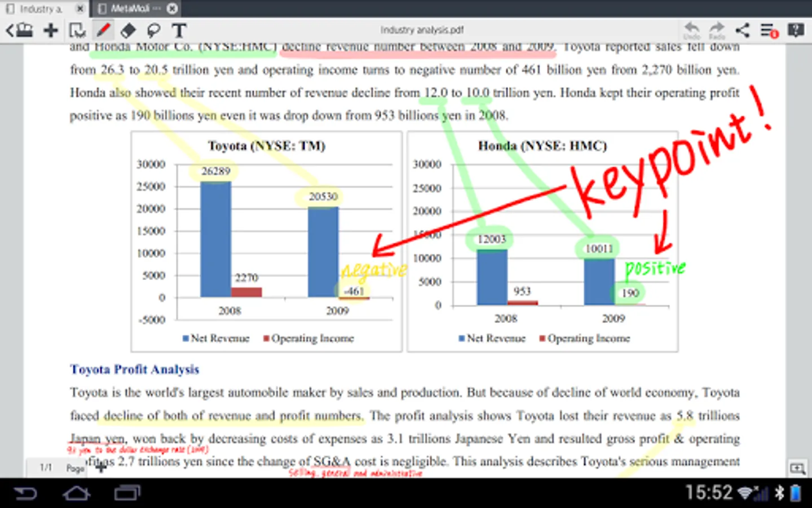Tap the 190 data label
Image resolution: width=812 pixels, height=508 pixels.
click(x=630, y=293)
